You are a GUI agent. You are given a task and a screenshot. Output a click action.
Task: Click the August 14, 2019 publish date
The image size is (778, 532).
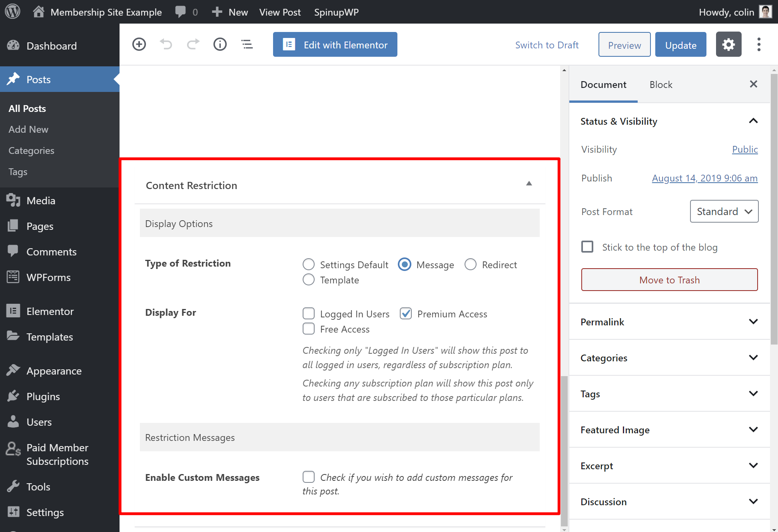pos(704,178)
